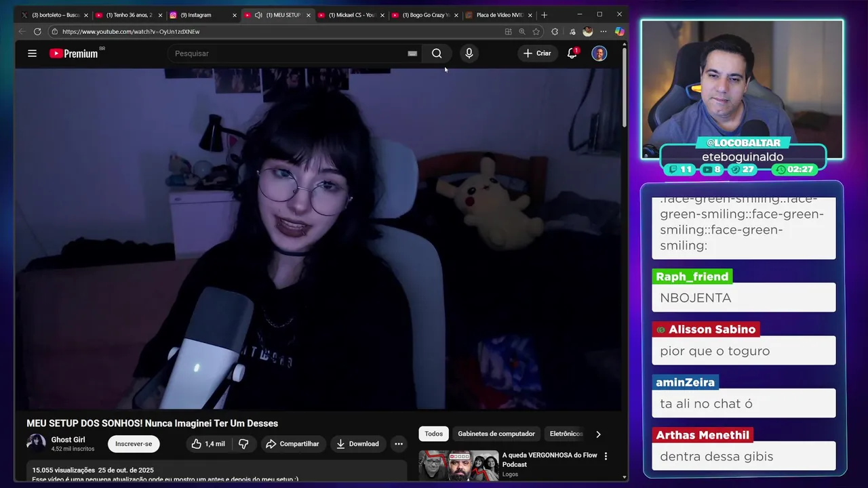
Task: Open a new browser tab
Action: [544, 15]
